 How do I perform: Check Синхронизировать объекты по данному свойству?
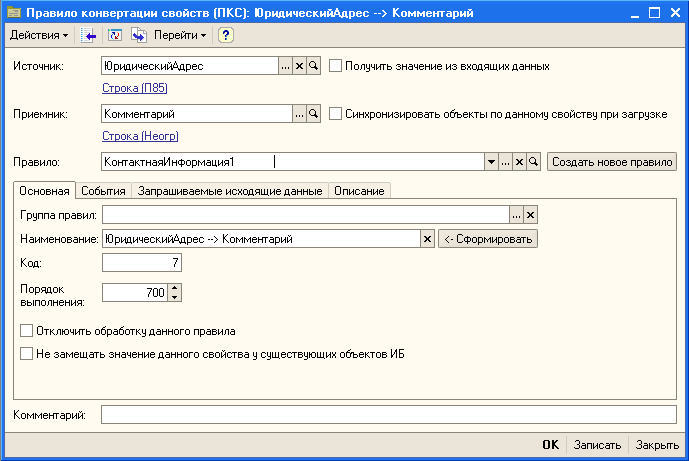[335, 114]
